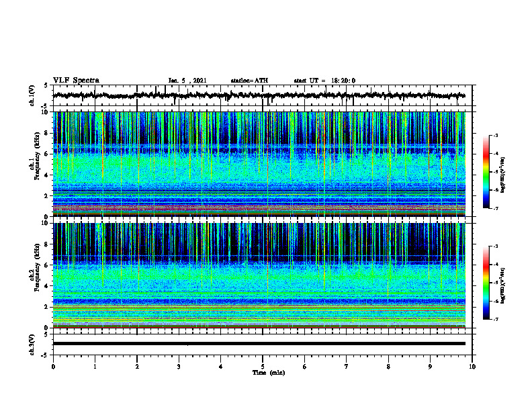Click the ch.2 spectrogram panel

click(259, 275)
